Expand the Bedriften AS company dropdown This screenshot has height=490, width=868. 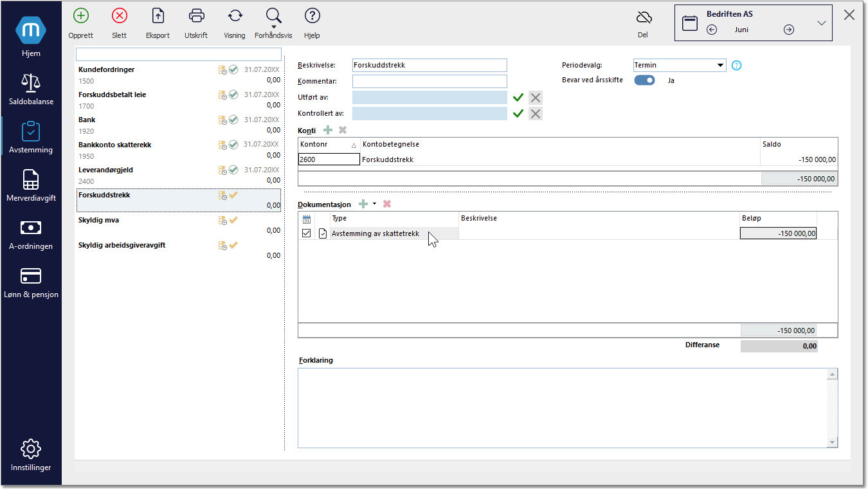coord(821,23)
